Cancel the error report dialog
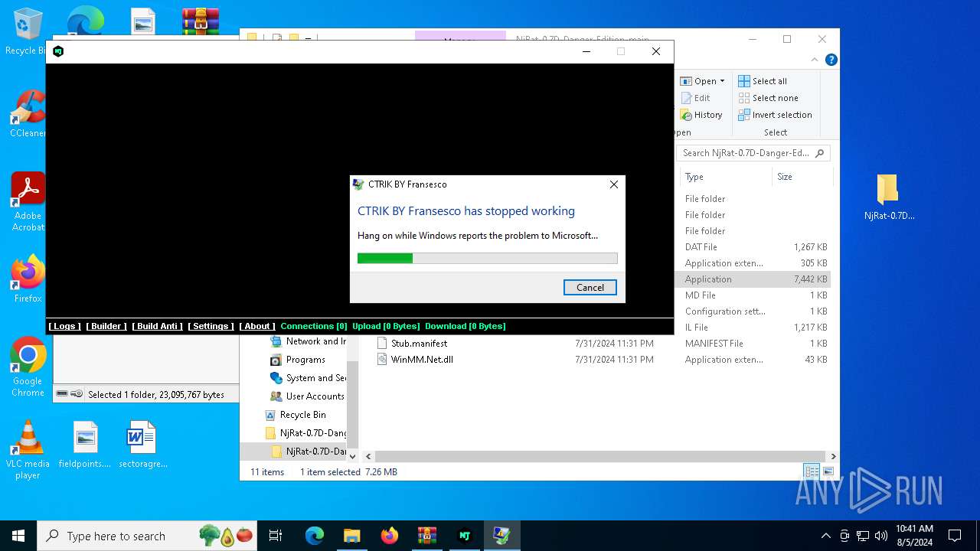The image size is (980, 551). pos(590,288)
